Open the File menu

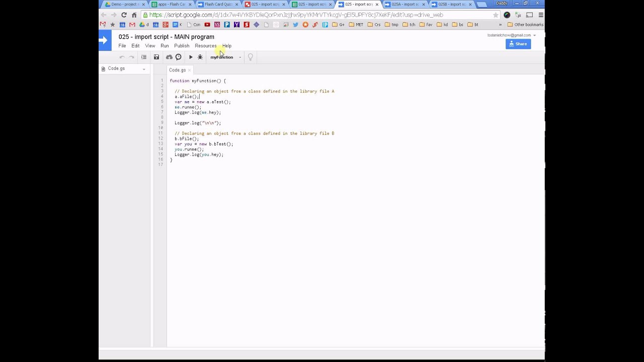[x=122, y=46]
